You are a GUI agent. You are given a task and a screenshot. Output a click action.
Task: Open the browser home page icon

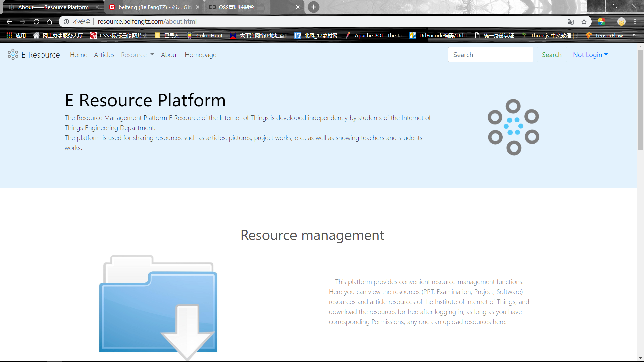(49, 21)
